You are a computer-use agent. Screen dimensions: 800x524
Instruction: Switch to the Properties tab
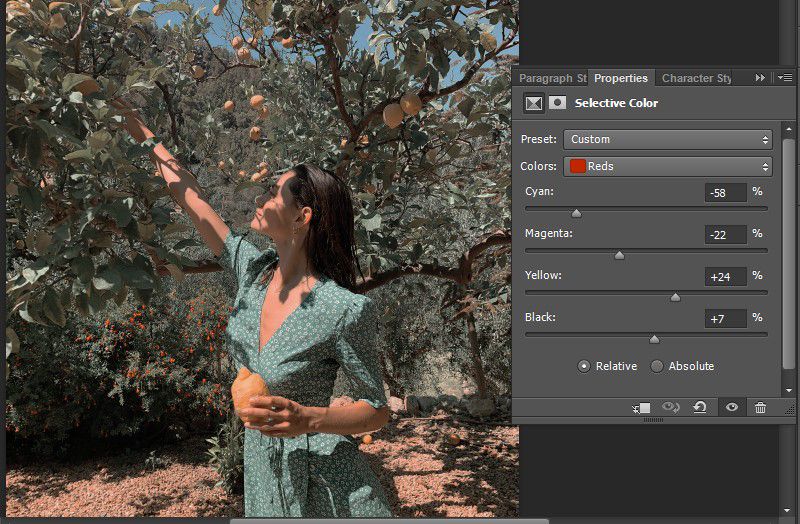[621, 78]
